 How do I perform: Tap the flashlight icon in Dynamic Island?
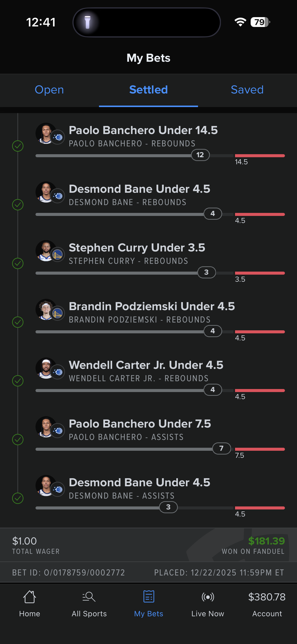87,22
